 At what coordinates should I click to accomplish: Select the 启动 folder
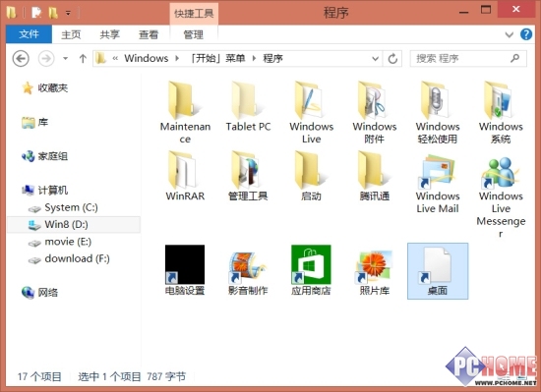click(311, 176)
